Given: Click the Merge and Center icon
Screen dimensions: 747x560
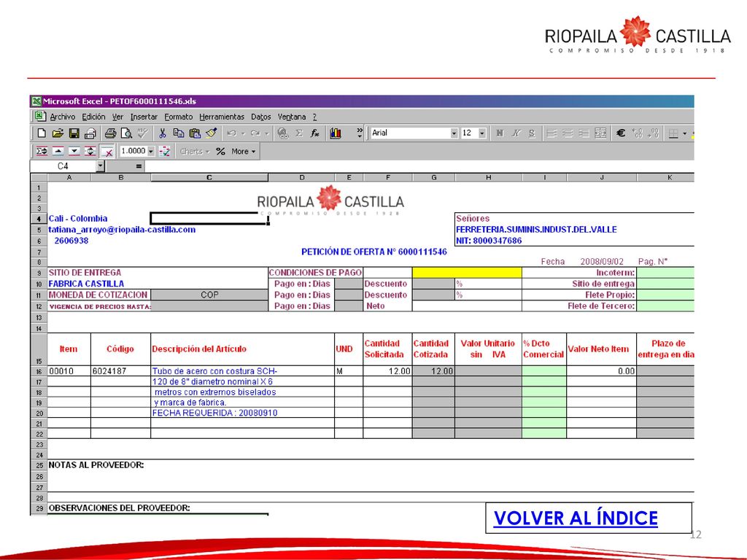Looking at the screenshot, I should point(601,133).
